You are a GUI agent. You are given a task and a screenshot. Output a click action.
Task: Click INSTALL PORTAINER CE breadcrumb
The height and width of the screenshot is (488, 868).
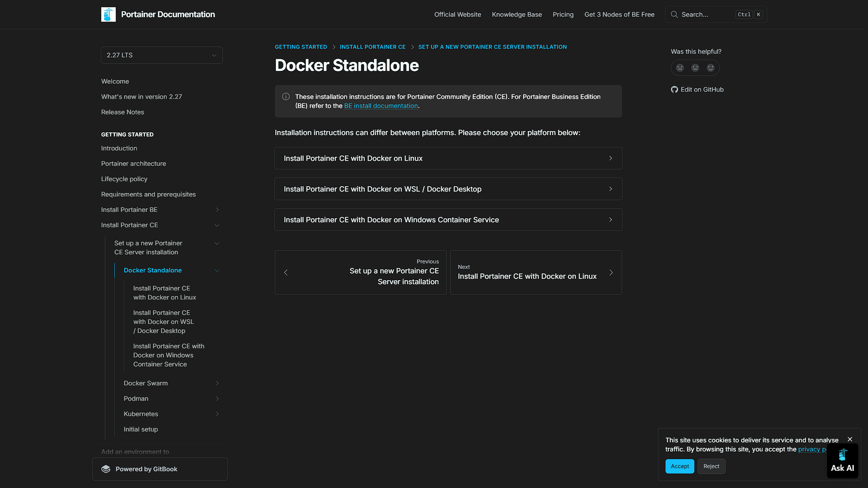[x=373, y=47]
